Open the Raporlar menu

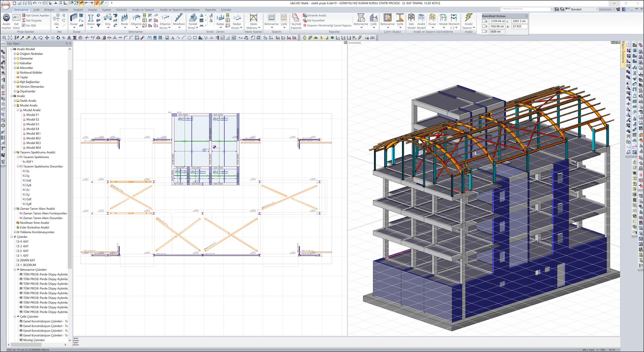click(x=210, y=10)
